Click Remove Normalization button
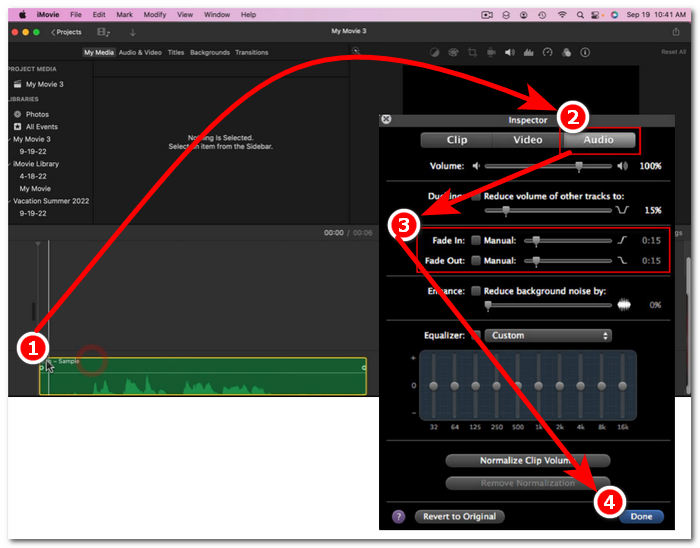 click(x=528, y=483)
